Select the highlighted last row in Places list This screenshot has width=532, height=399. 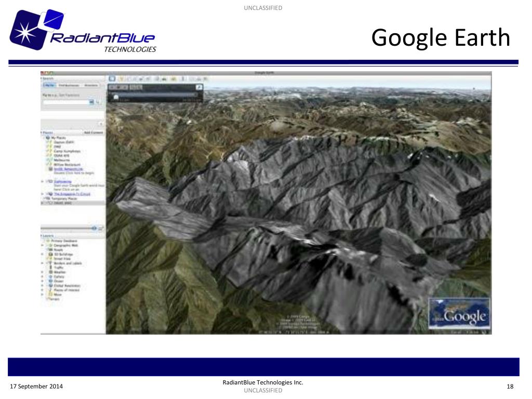73,203
